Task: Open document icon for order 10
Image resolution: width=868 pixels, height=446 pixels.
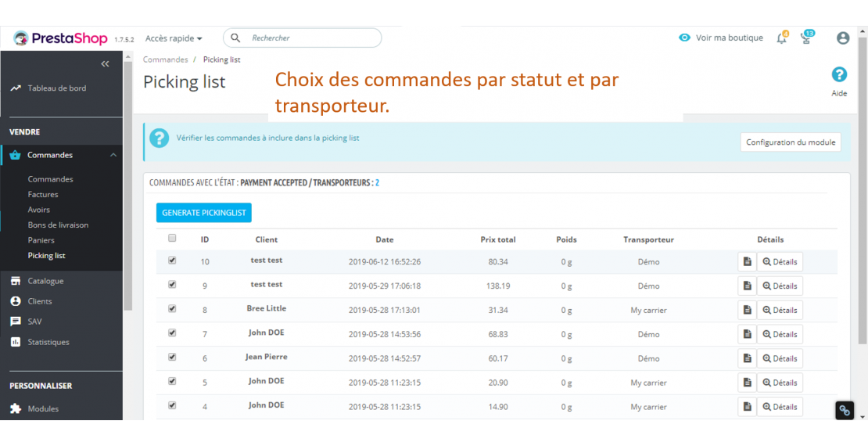Action: (747, 261)
